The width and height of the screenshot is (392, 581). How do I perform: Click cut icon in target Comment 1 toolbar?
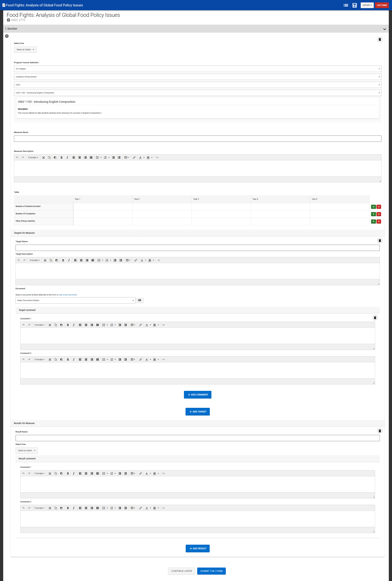point(50,325)
